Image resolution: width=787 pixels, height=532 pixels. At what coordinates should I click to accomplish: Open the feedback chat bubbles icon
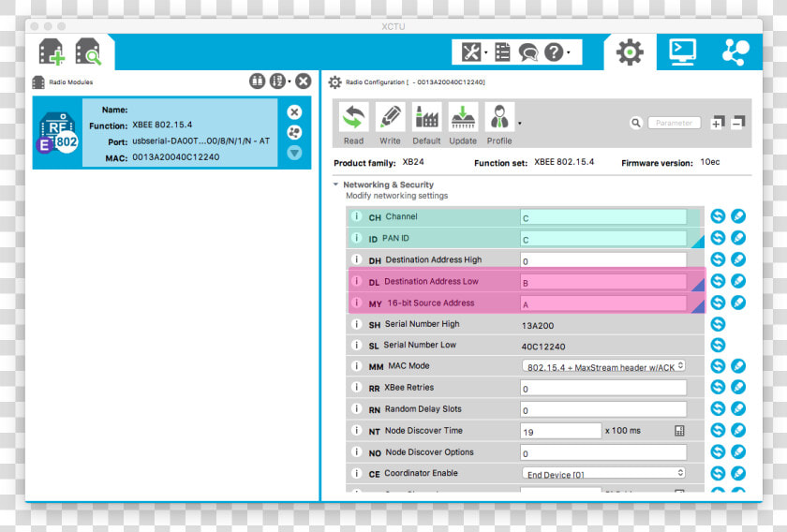coord(528,52)
